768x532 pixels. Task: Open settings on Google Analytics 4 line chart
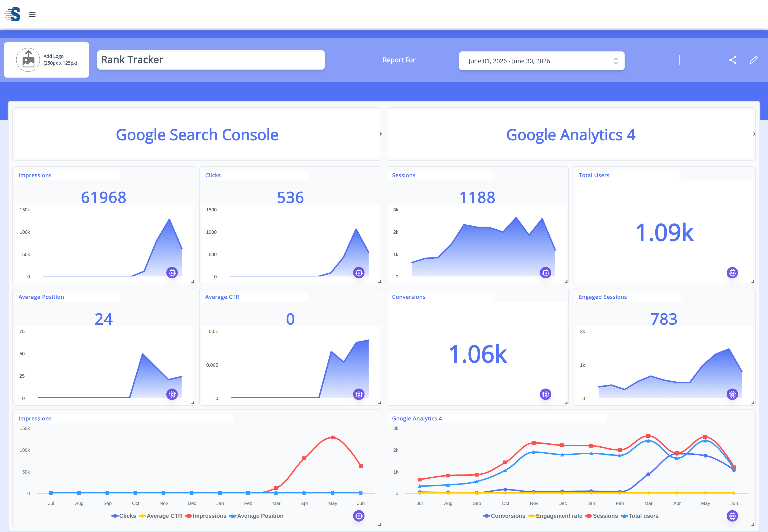pyautogui.click(x=732, y=516)
